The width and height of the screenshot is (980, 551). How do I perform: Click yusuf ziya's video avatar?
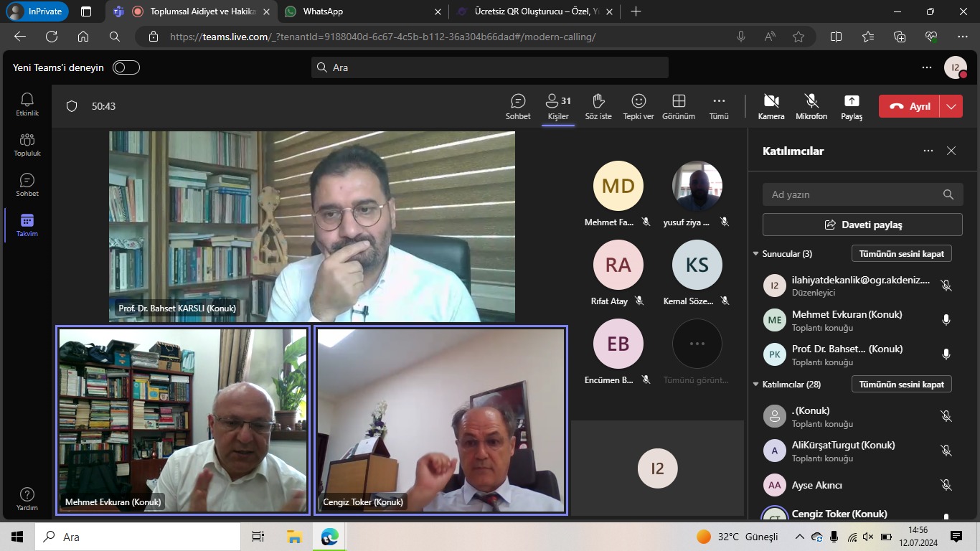(697, 186)
